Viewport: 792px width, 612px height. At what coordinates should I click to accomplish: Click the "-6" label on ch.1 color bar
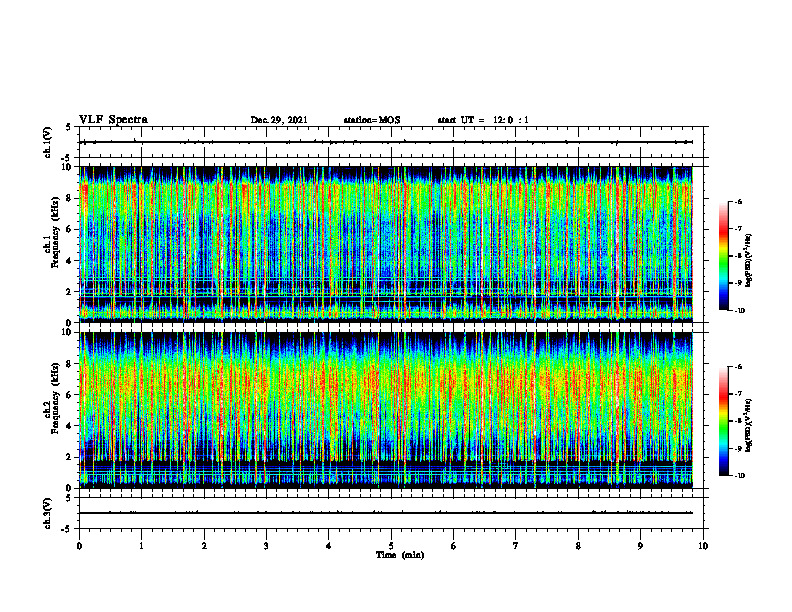738,201
